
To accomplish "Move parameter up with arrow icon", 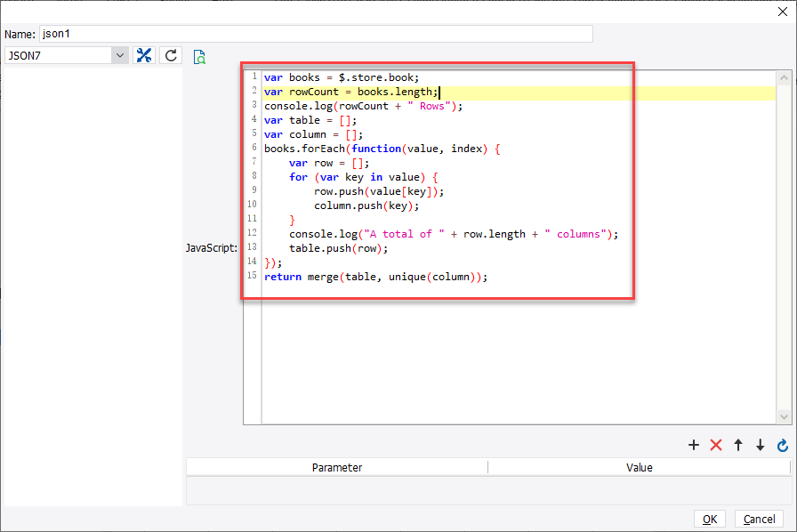I will point(738,445).
